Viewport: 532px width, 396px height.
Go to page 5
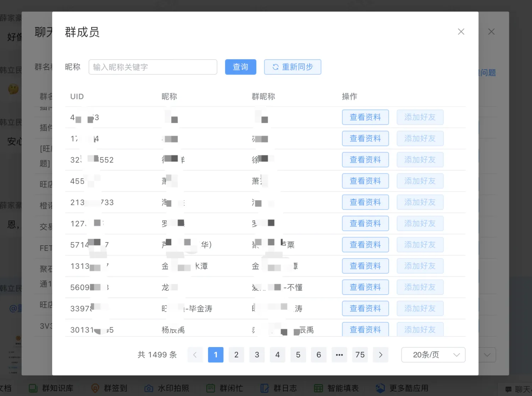298,355
